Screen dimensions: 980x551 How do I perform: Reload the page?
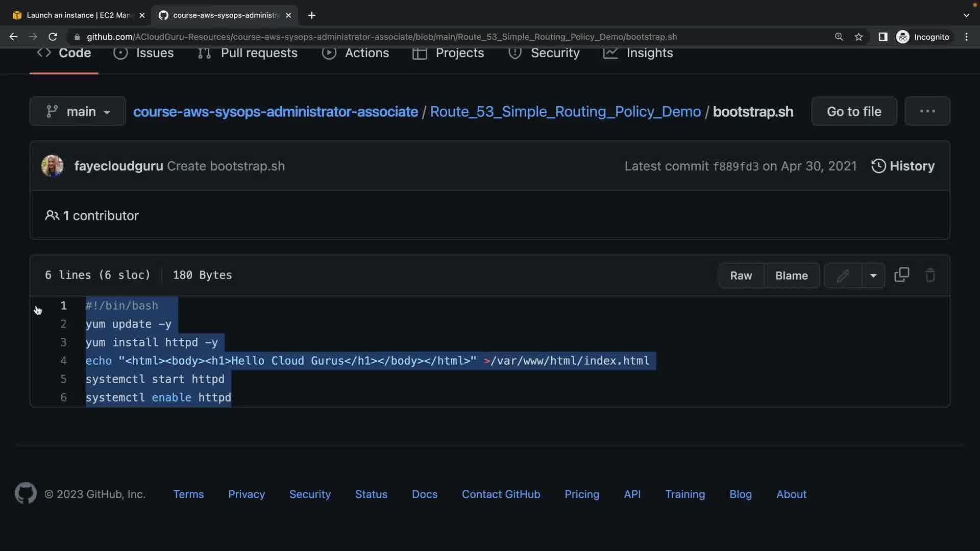pos(53,37)
